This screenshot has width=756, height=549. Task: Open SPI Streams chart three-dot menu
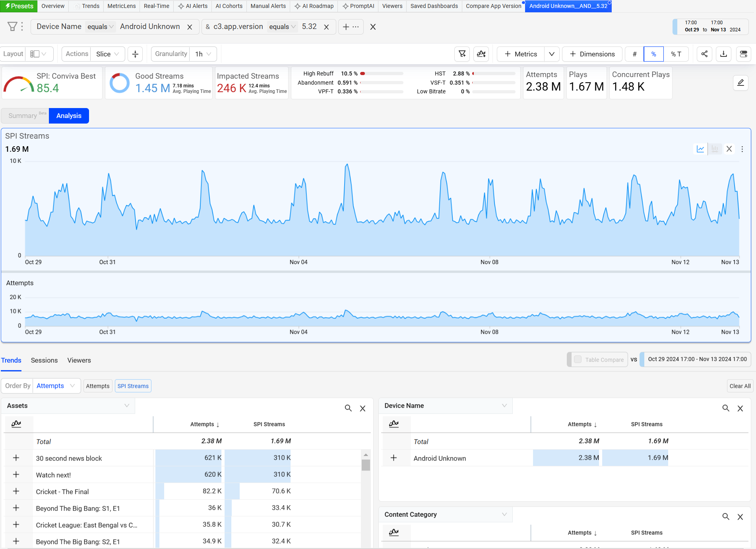[742, 149]
